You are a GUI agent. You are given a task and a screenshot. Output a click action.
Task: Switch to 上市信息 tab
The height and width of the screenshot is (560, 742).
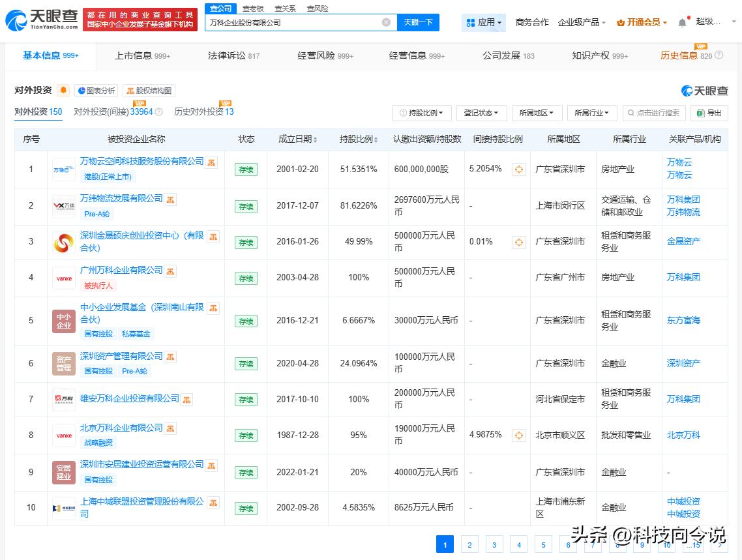pyautogui.click(x=142, y=56)
